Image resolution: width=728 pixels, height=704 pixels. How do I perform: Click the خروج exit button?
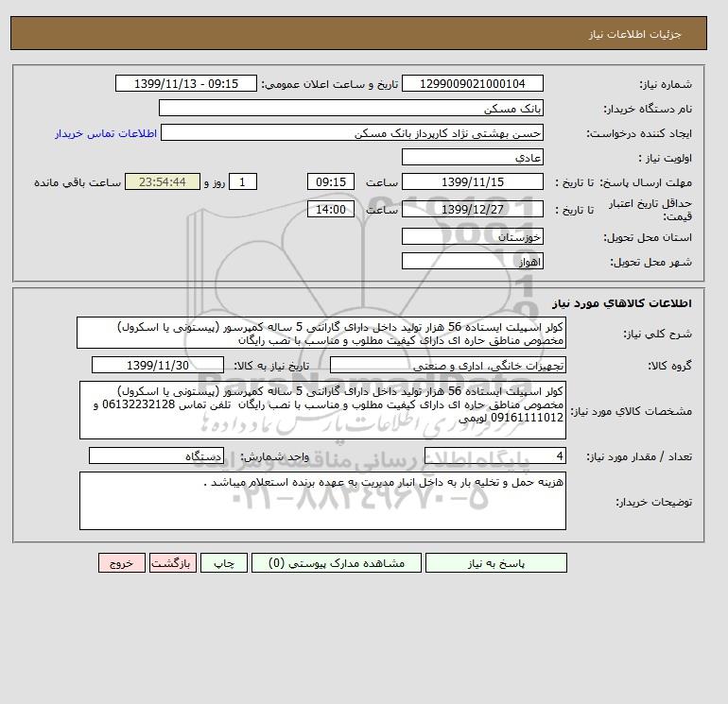122,563
